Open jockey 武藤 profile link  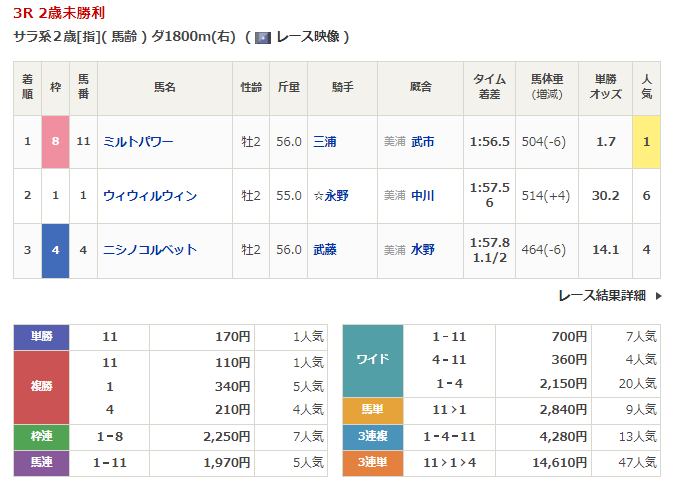324,250
